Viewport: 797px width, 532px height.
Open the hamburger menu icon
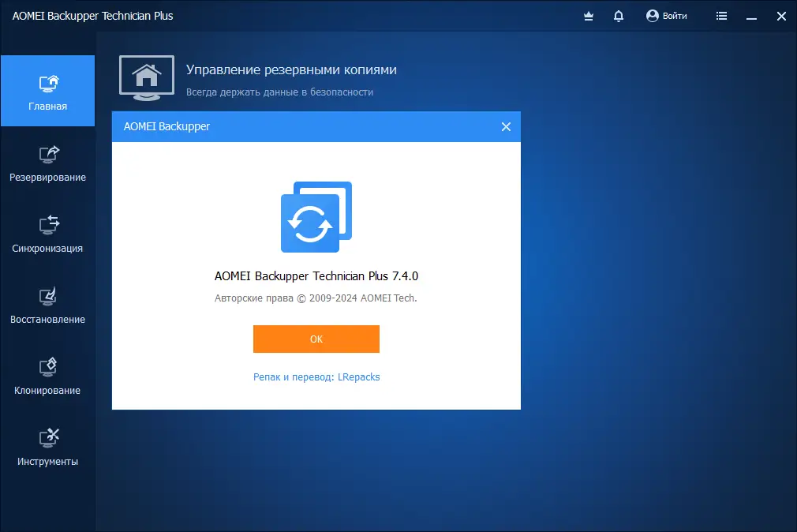point(721,16)
